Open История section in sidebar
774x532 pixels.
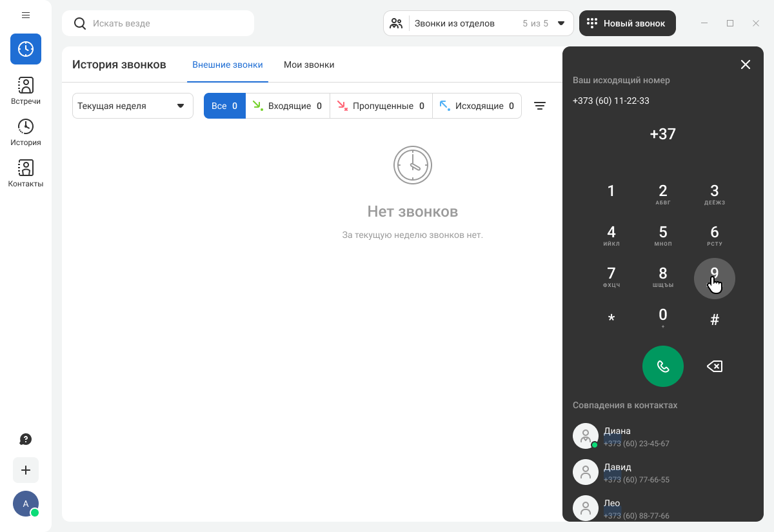click(26, 132)
